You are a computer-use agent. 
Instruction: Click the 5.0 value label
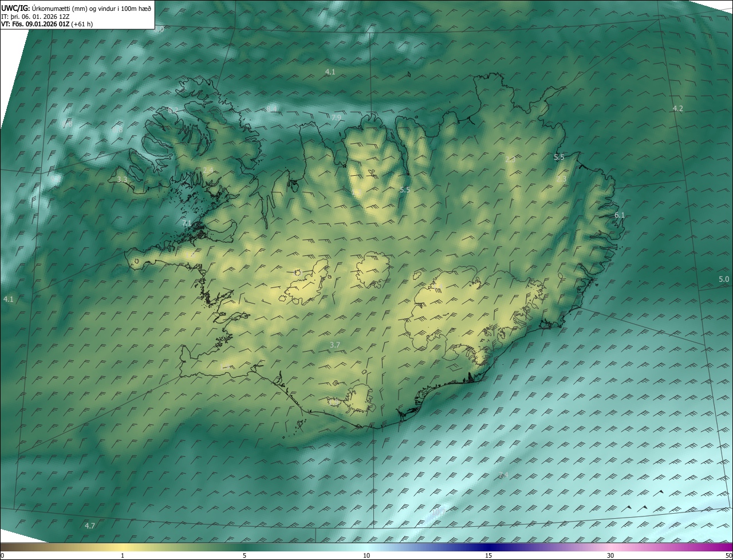(724, 279)
